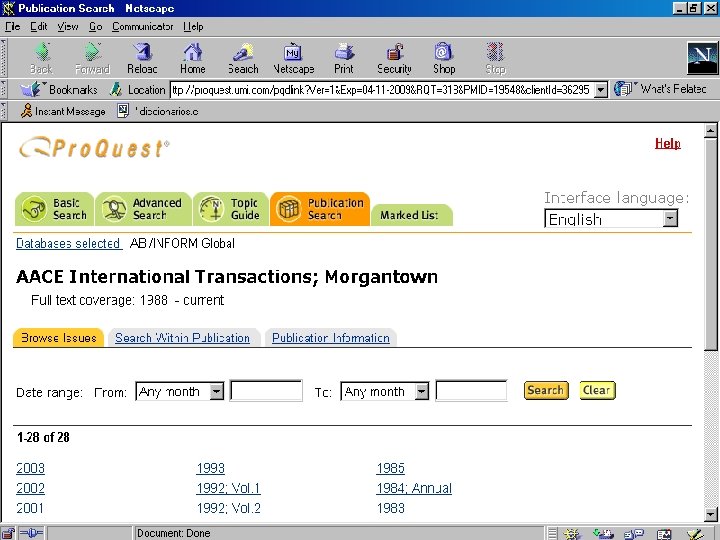
Task: Open the View menu
Action: coord(68,27)
